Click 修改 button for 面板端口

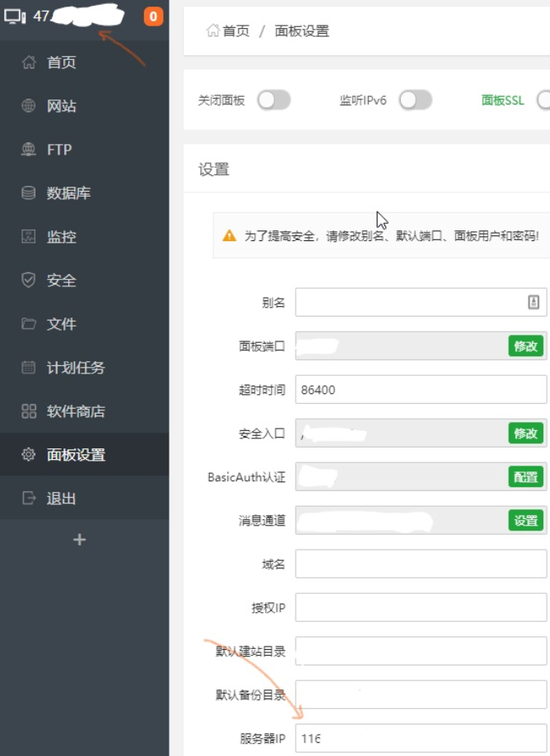click(526, 346)
